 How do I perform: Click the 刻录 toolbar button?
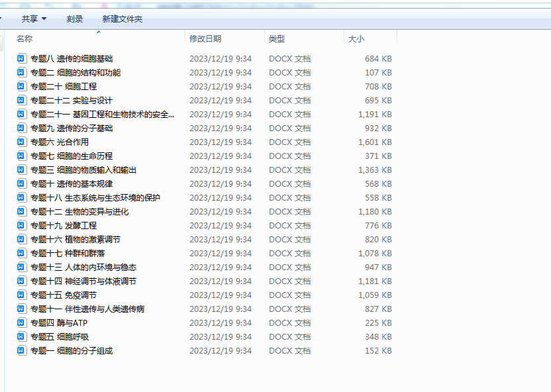[x=75, y=19]
